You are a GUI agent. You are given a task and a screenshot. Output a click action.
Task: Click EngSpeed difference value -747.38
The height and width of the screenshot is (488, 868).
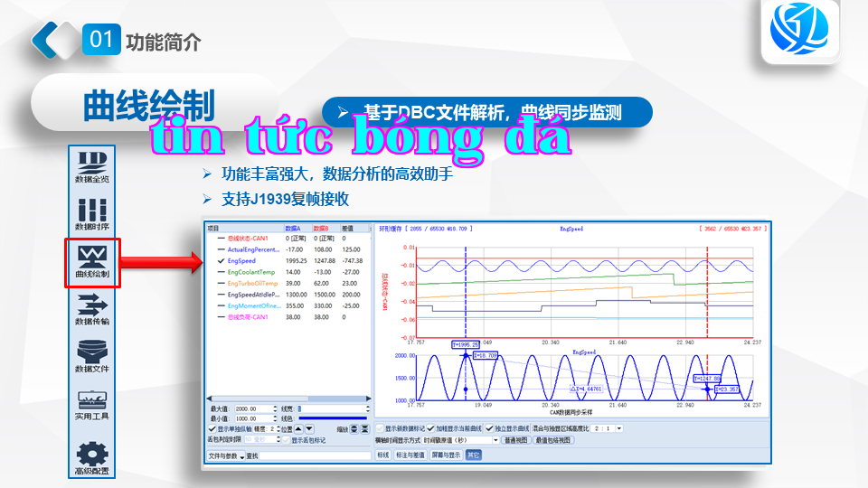352,261
